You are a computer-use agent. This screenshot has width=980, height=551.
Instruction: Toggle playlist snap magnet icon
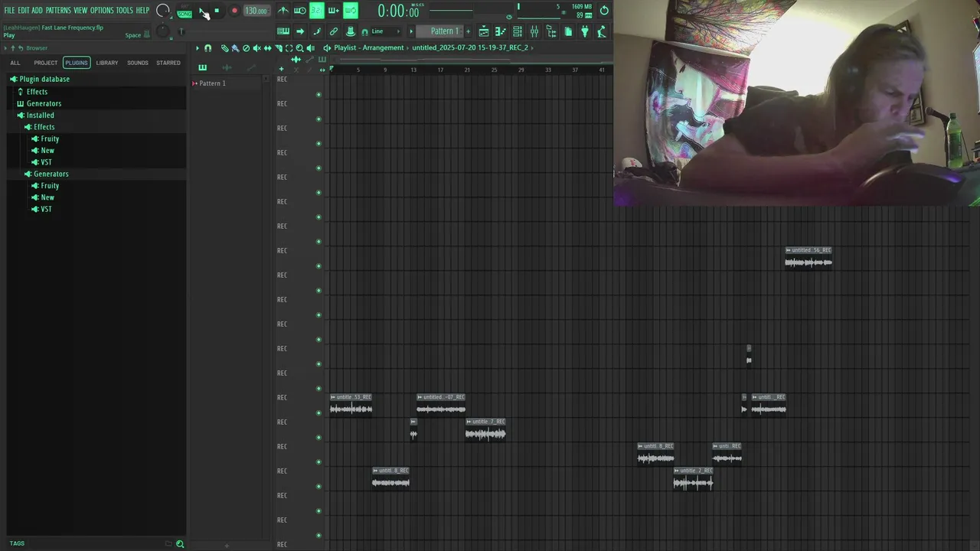pyautogui.click(x=207, y=47)
